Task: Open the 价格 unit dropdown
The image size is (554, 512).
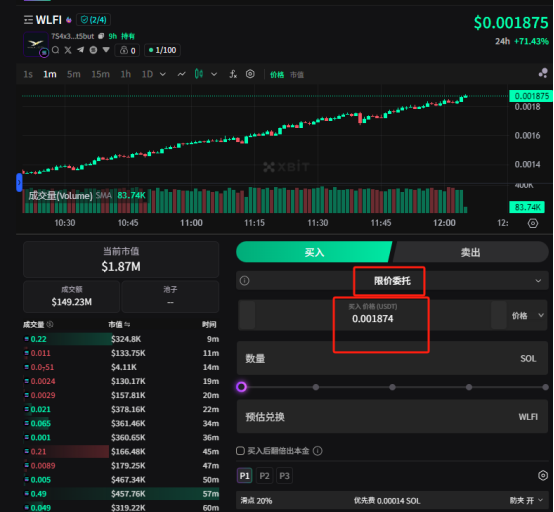Action: tap(527, 316)
